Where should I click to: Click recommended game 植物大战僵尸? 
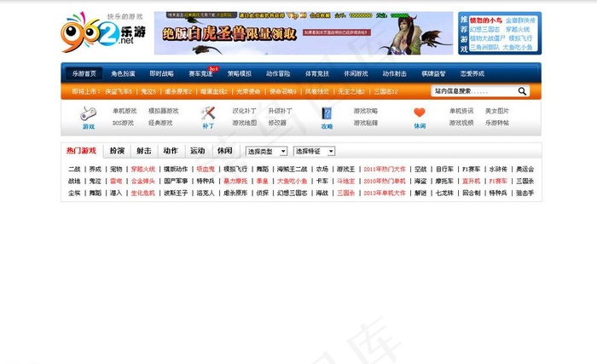tap(487, 38)
